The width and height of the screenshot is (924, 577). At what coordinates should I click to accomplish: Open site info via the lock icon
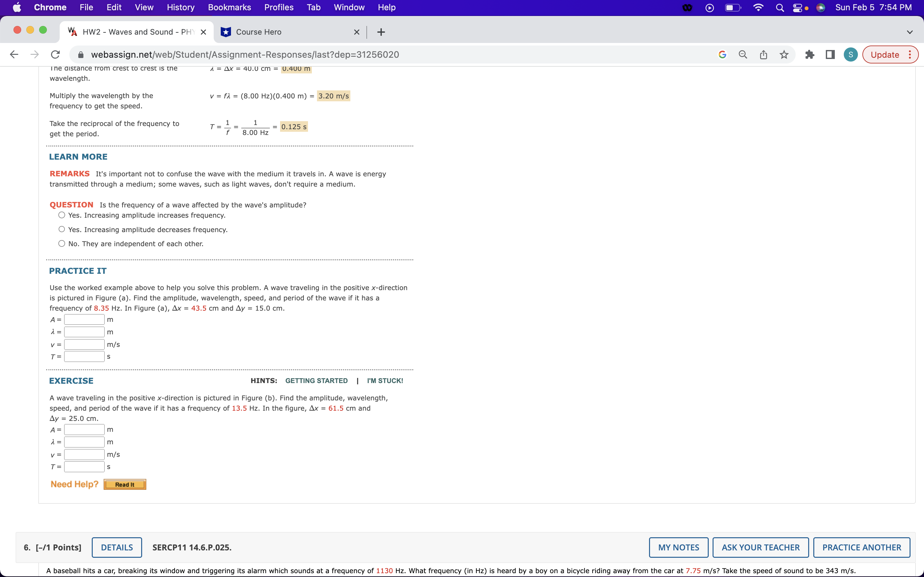[81, 54]
